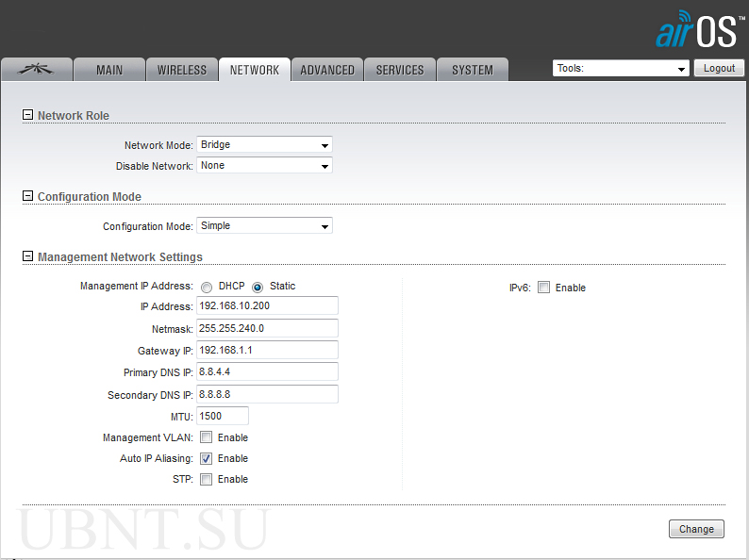This screenshot has height=560, width=749.
Task: Open the Disable Network dropdown
Action: (x=264, y=166)
